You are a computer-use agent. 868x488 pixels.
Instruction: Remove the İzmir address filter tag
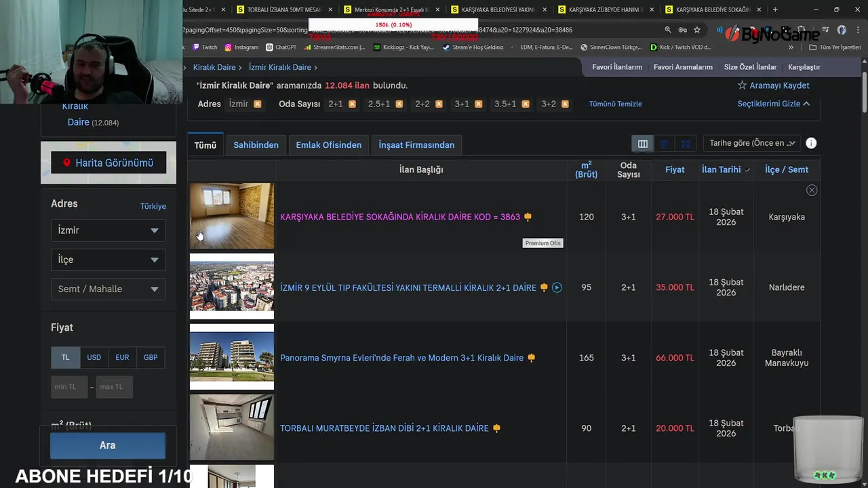[258, 104]
